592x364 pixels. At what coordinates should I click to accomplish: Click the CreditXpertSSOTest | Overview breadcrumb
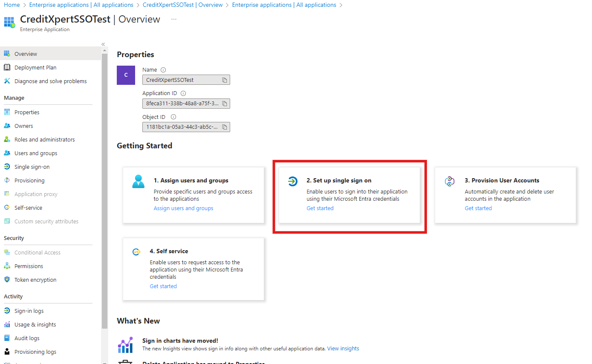click(x=183, y=5)
